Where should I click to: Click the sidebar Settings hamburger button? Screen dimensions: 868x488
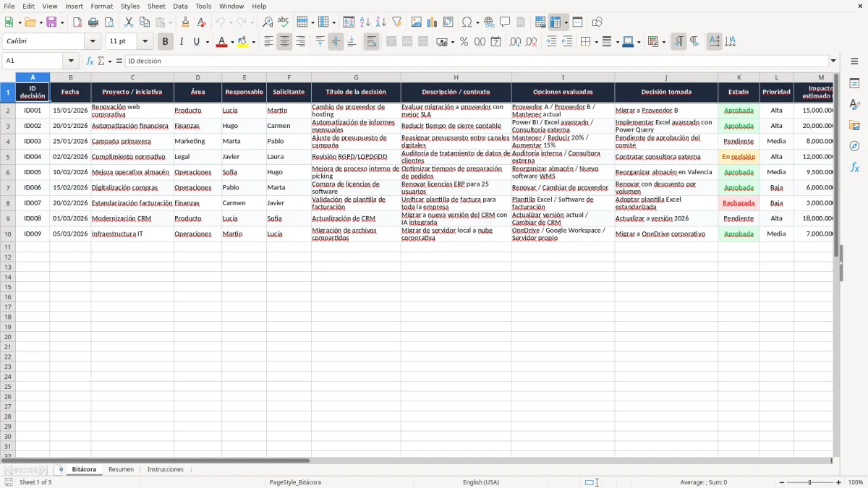pos(854,61)
